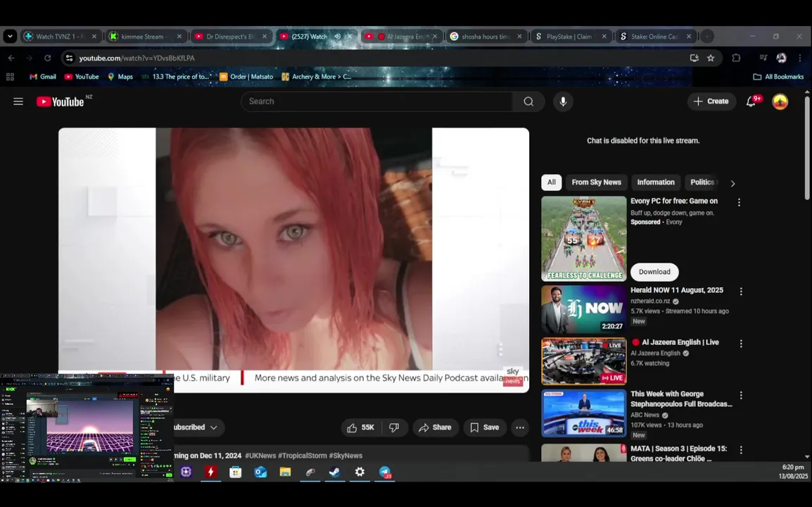Screen dimensions: 812x507
Task: Open the YouTube hamburger guide menu
Action: coord(18,101)
